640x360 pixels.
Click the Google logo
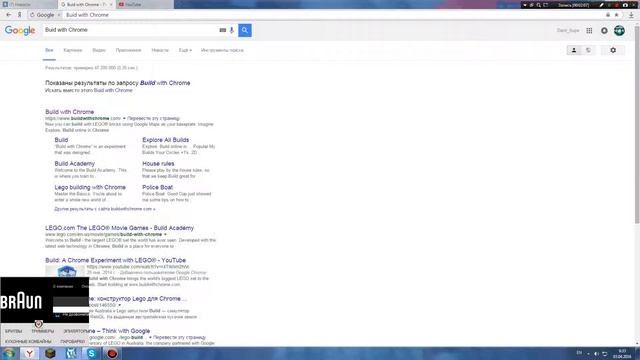tap(20, 31)
